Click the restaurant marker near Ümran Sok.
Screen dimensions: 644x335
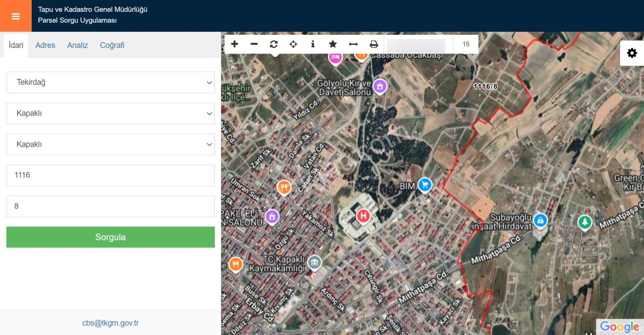click(284, 188)
